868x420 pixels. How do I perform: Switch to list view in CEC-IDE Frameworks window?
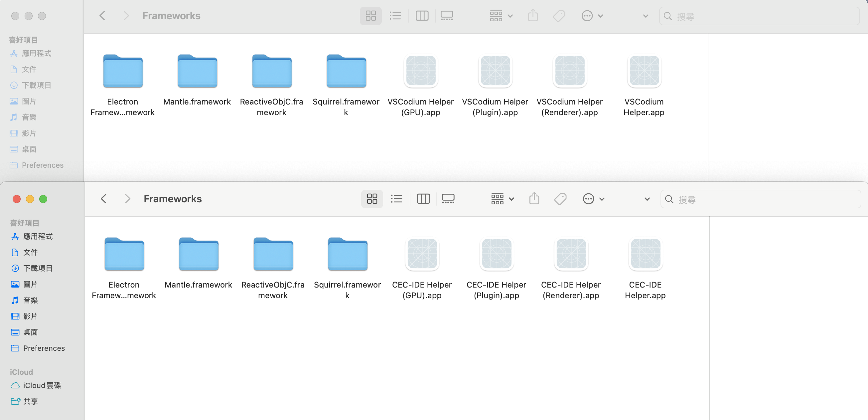click(x=396, y=199)
